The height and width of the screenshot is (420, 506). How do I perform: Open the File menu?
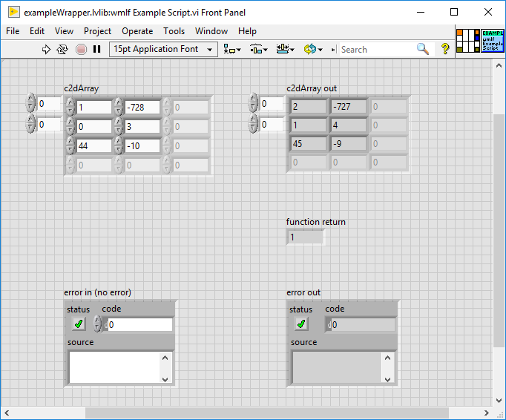(x=13, y=31)
